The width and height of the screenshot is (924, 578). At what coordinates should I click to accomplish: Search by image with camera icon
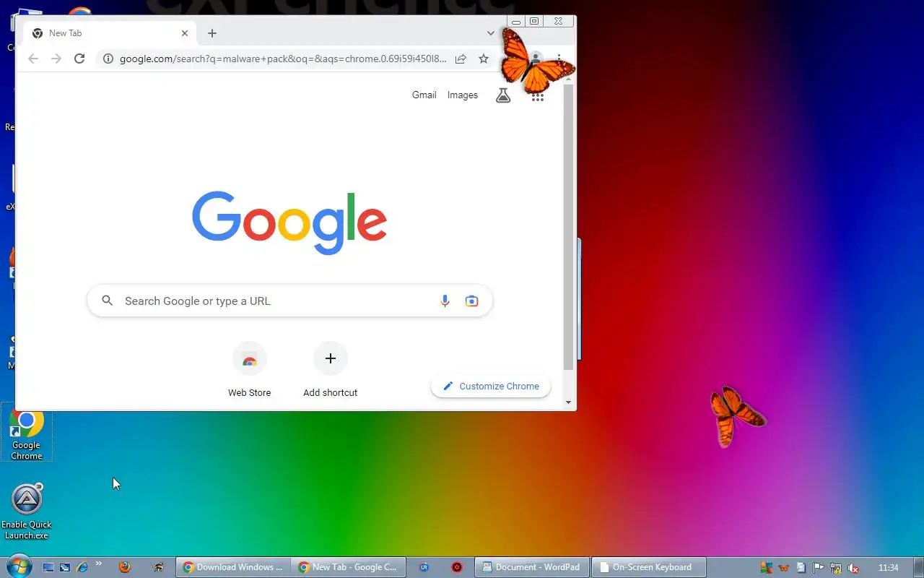(471, 301)
